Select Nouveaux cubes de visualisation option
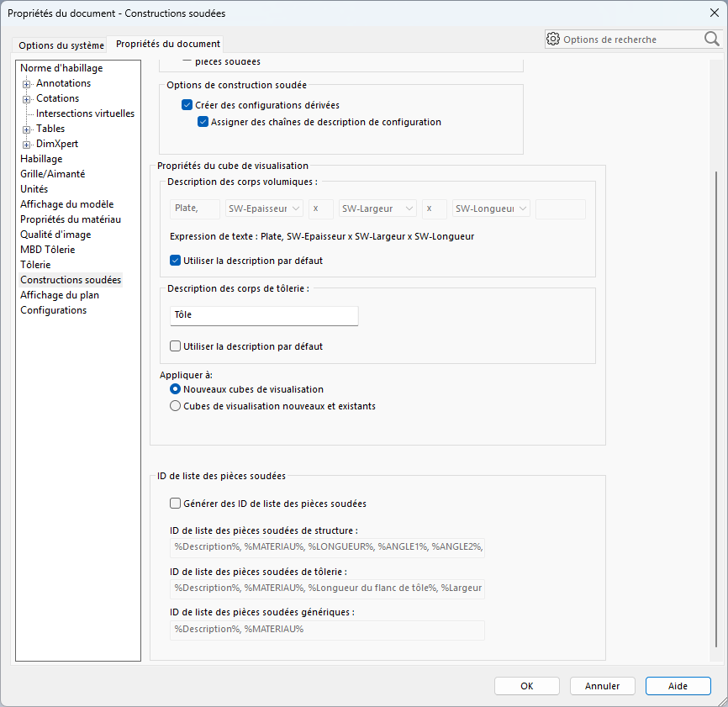 [176, 389]
